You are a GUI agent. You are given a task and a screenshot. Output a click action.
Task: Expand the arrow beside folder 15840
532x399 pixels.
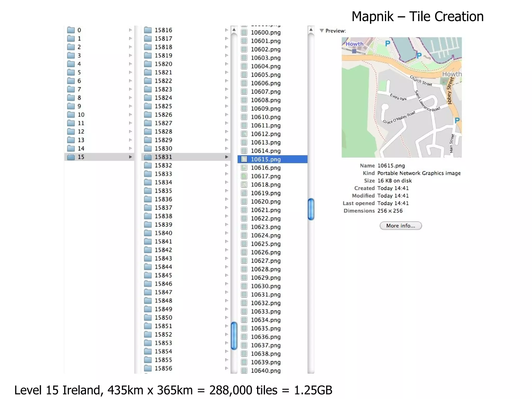pyautogui.click(x=227, y=233)
